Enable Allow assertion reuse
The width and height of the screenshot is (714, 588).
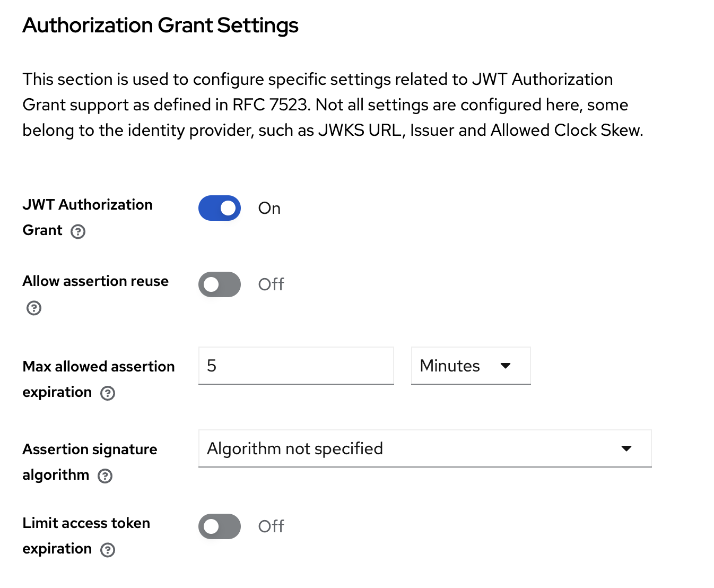219,284
